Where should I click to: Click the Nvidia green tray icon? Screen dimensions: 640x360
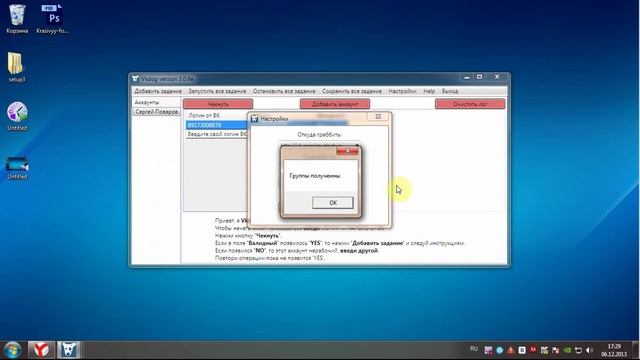tap(567, 350)
